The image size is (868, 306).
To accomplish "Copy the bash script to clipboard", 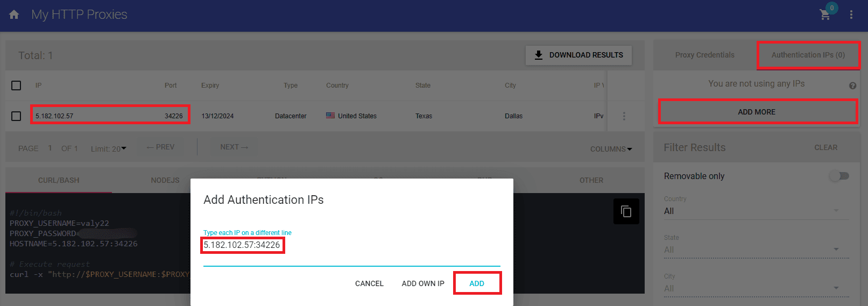I will [x=626, y=211].
